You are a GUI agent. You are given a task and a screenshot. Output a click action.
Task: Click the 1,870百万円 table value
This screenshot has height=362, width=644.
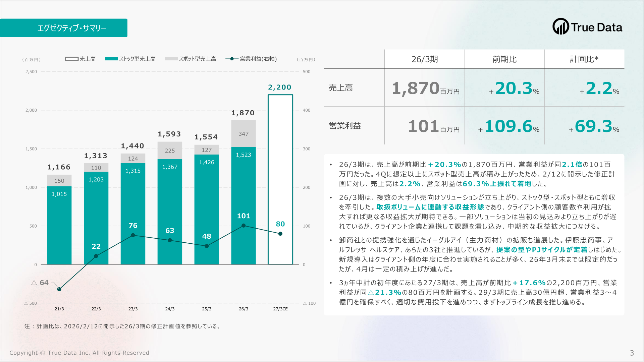426,88
